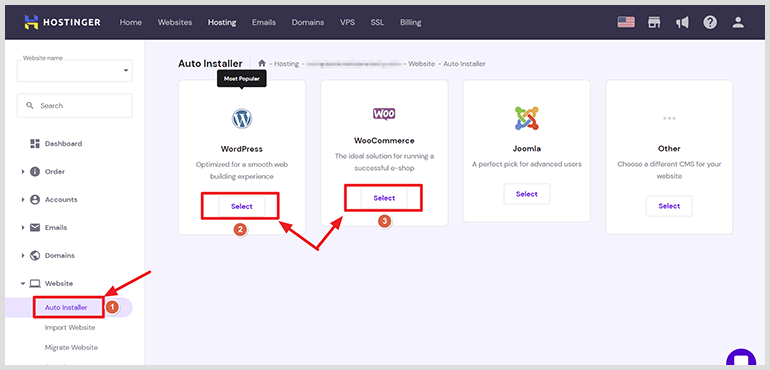Expand the Order section arrow

click(23, 171)
